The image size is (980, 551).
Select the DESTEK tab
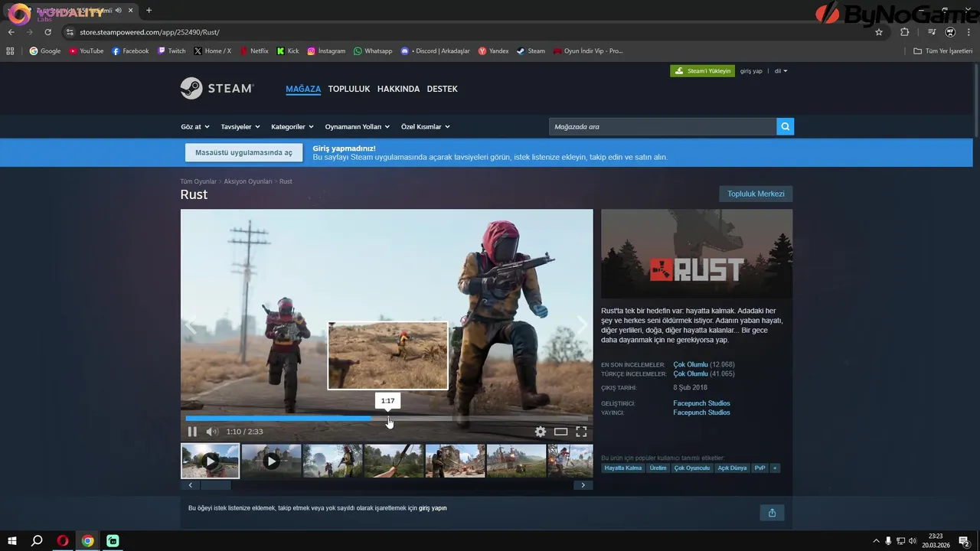[442, 89]
